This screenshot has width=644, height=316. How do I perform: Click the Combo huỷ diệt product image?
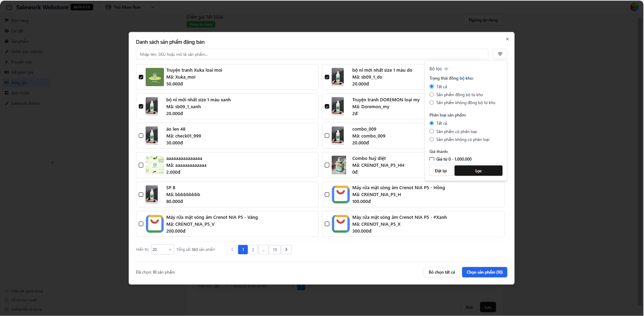click(339, 165)
